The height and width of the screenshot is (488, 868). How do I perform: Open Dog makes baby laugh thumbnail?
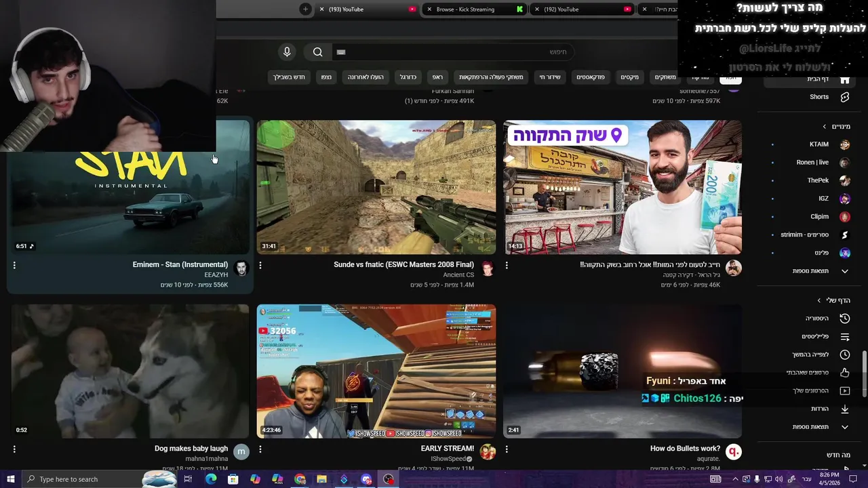tap(130, 371)
